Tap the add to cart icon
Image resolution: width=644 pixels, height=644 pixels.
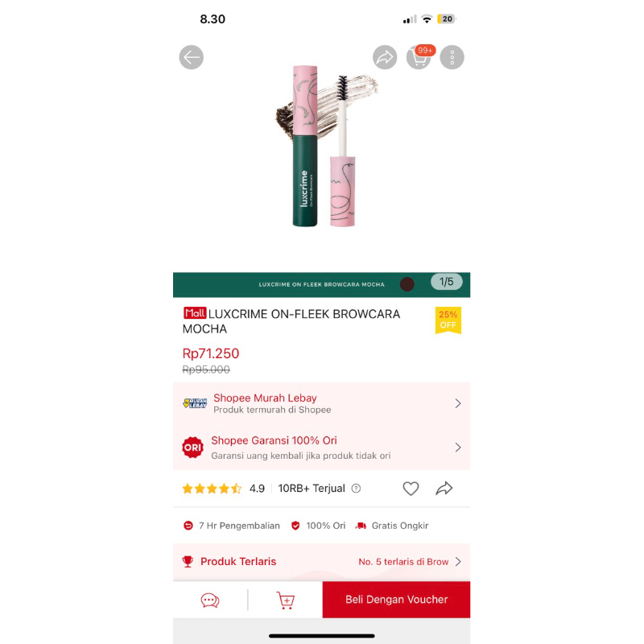click(286, 600)
